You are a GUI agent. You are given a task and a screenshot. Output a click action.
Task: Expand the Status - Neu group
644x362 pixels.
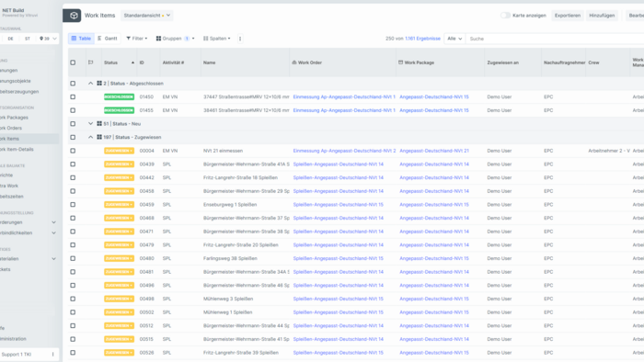coord(90,123)
